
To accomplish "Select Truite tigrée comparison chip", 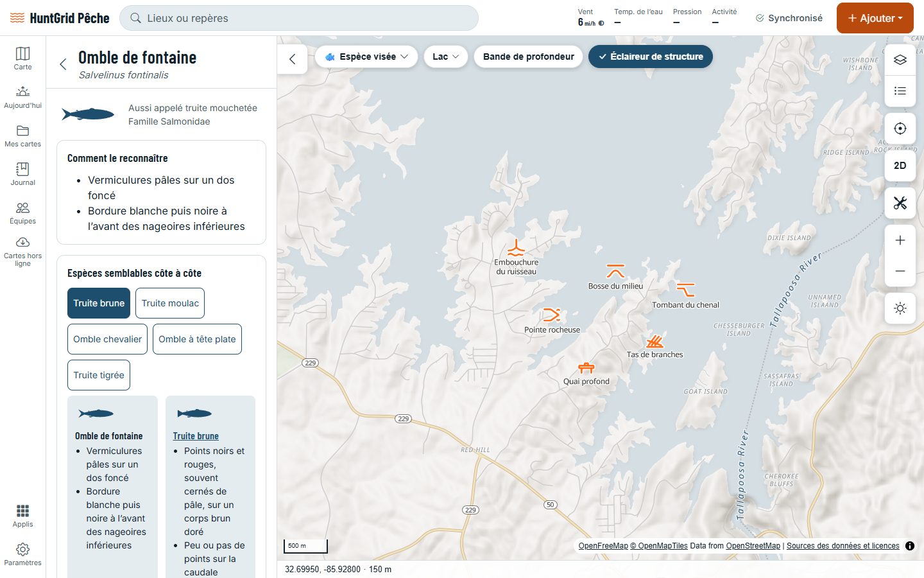I will point(99,375).
